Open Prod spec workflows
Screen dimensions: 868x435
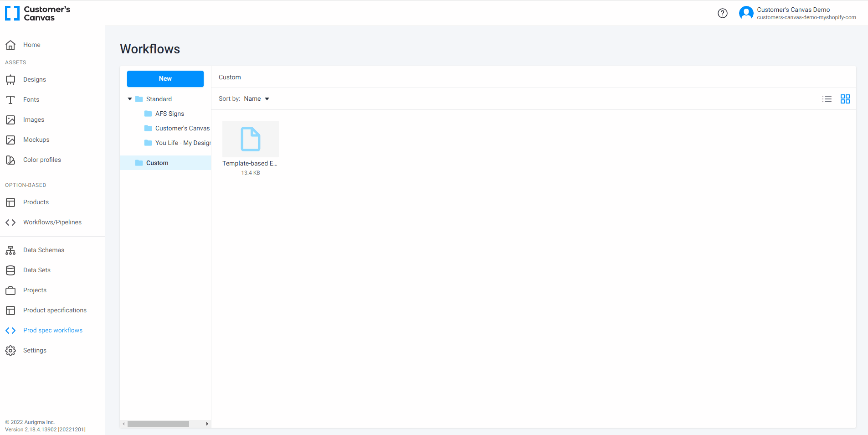tap(53, 330)
